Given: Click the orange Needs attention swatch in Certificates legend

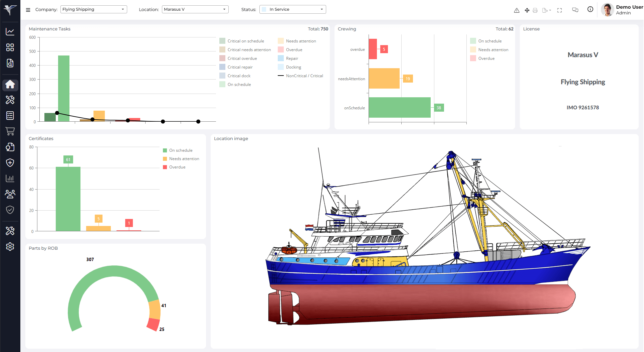Looking at the screenshot, I should [165, 159].
